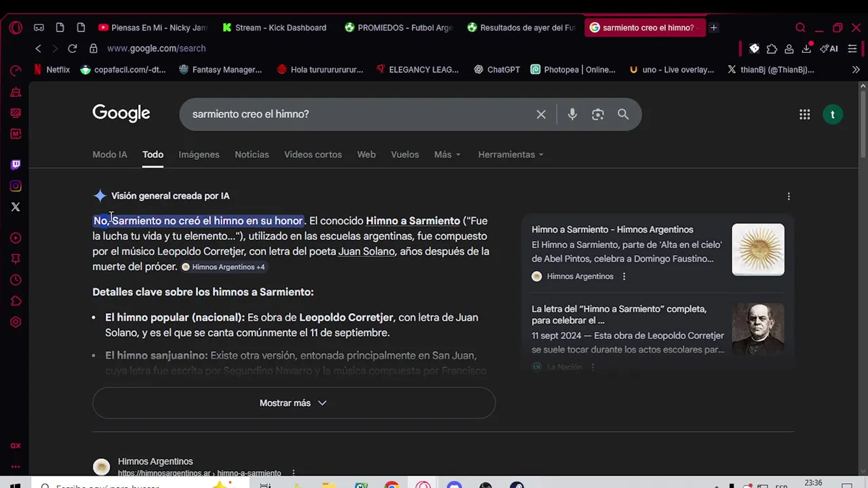Start voice search with microphone icon

572,115
